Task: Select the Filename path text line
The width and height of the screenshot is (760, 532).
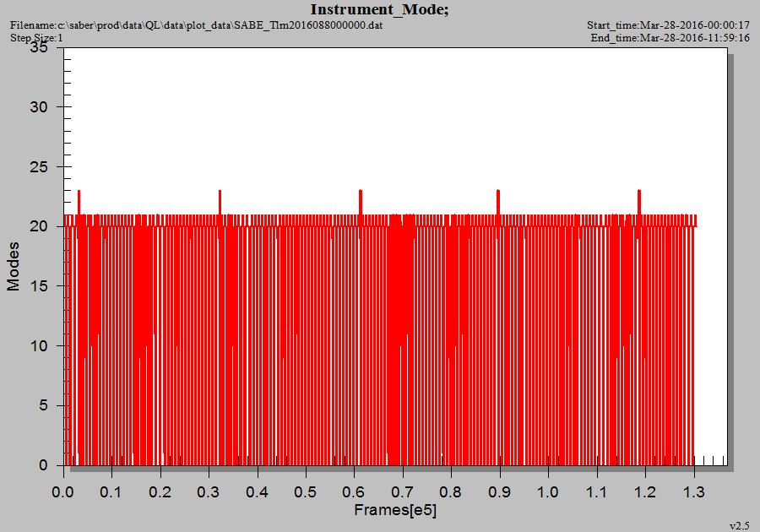Action: [196, 25]
